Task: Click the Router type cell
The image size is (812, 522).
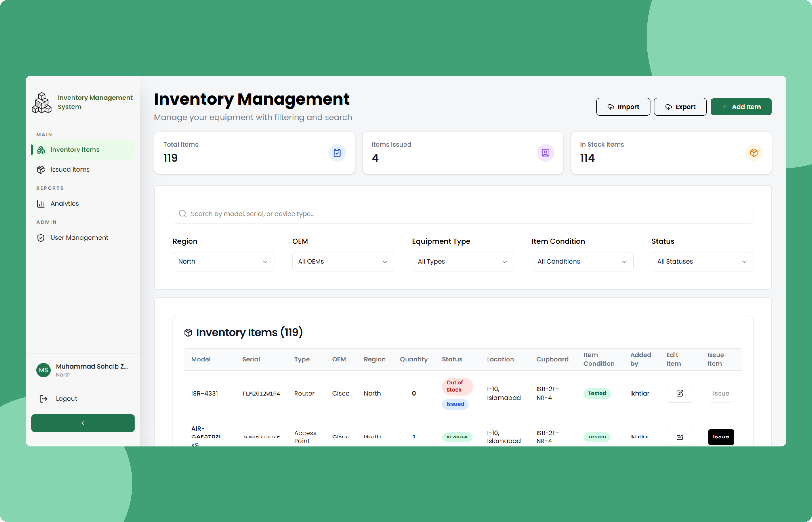Action: [x=304, y=394]
